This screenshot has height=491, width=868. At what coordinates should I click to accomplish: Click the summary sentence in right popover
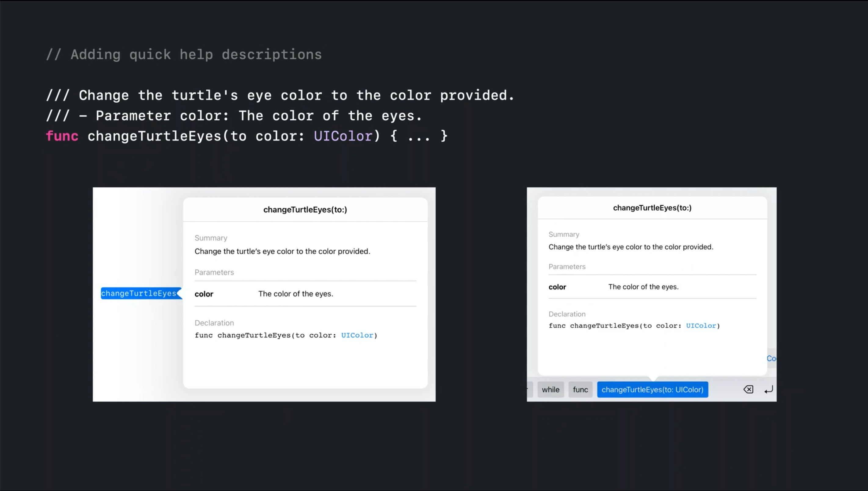pyautogui.click(x=631, y=247)
